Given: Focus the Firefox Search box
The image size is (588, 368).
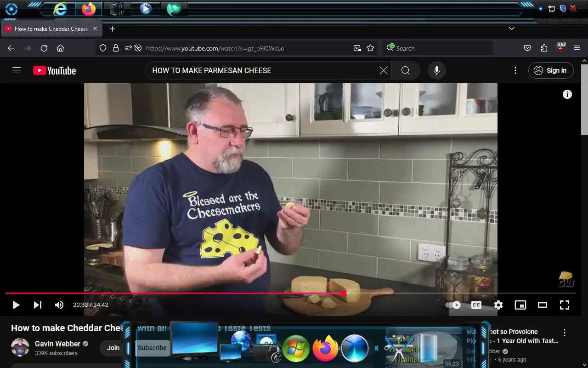Looking at the screenshot, I should pos(437,48).
